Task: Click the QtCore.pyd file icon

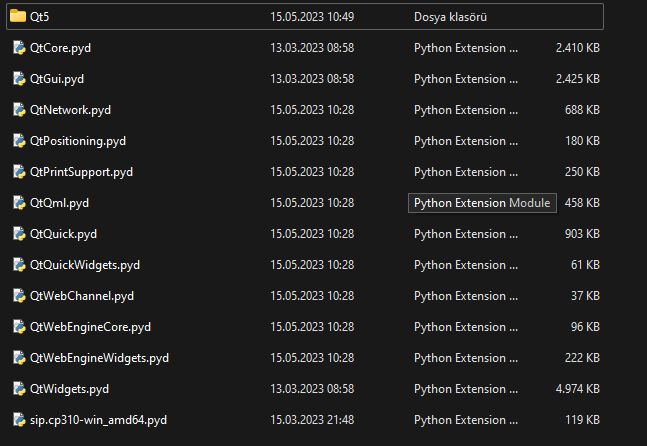Action: pyautogui.click(x=19, y=47)
